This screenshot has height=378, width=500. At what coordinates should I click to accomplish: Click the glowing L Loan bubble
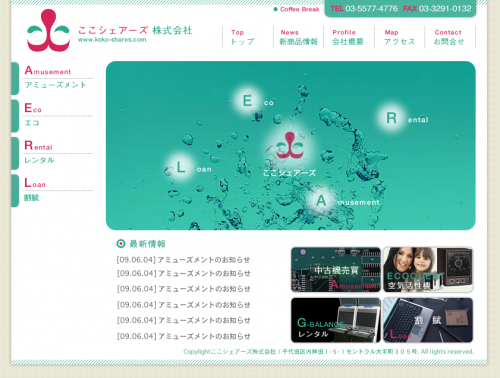pos(180,168)
